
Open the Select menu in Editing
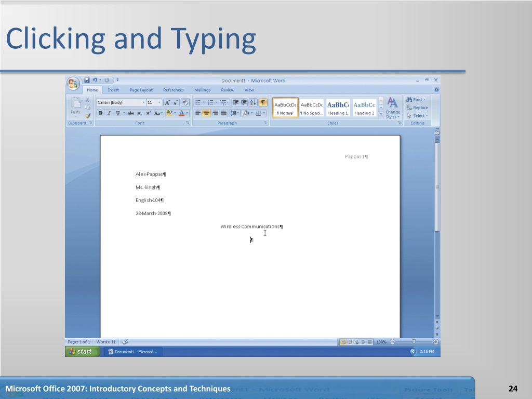click(x=417, y=116)
